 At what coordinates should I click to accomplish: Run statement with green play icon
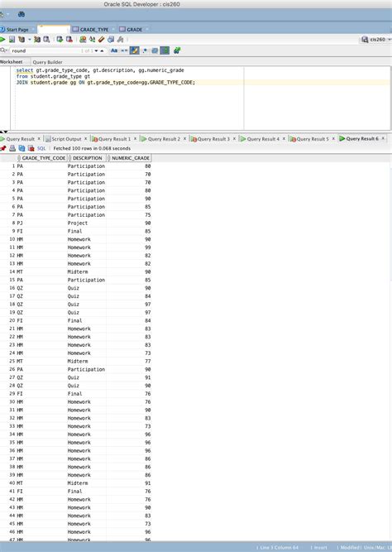tap(2, 40)
